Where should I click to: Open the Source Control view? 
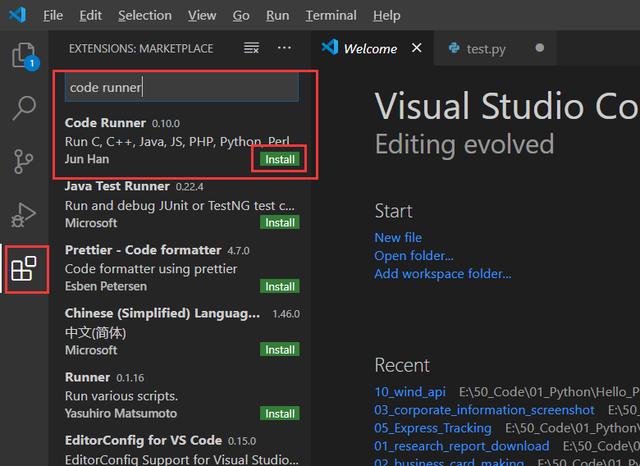[24, 162]
